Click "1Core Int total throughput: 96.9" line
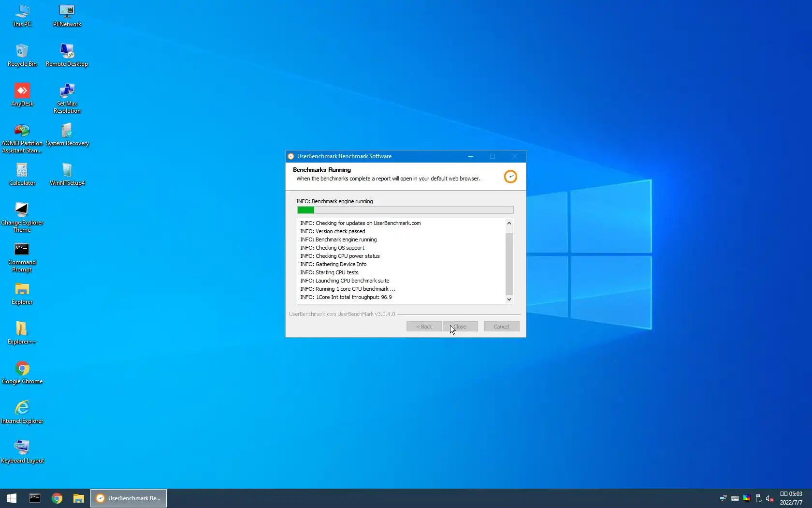 pos(346,297)
